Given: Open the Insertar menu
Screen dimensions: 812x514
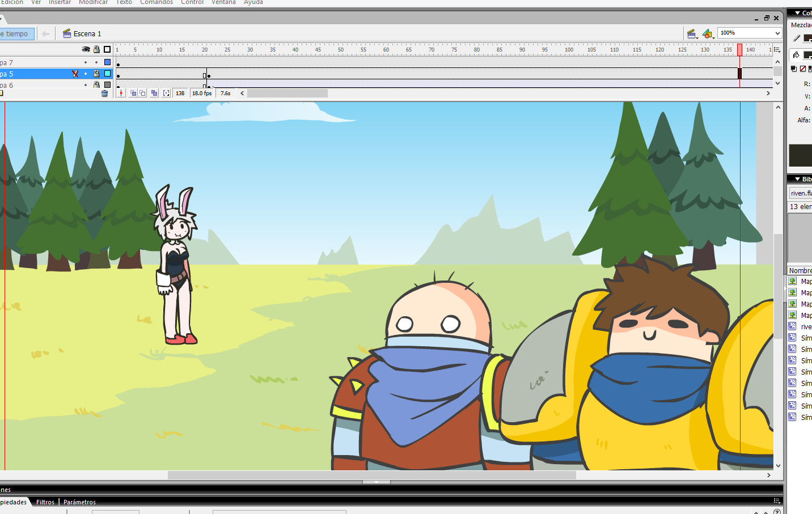Looking at the screenshot, I should point(60,2).
